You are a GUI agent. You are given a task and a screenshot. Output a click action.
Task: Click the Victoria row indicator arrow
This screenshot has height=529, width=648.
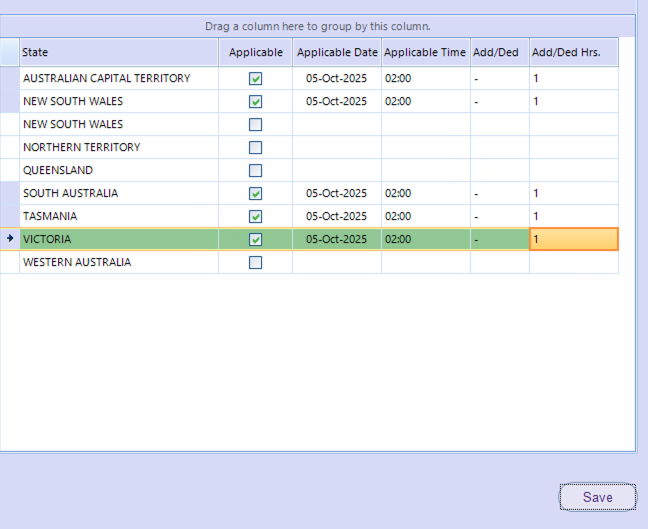pos(10,239)
